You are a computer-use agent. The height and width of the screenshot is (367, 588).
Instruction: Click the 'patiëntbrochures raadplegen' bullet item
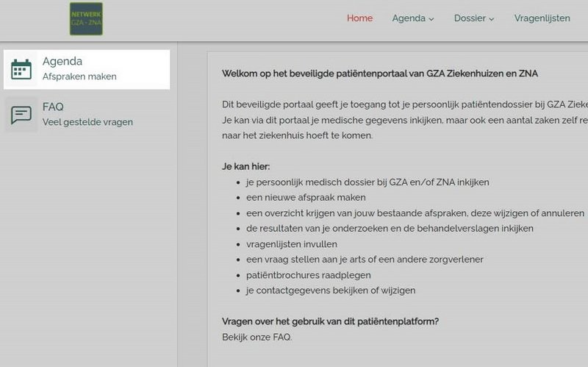309,275
